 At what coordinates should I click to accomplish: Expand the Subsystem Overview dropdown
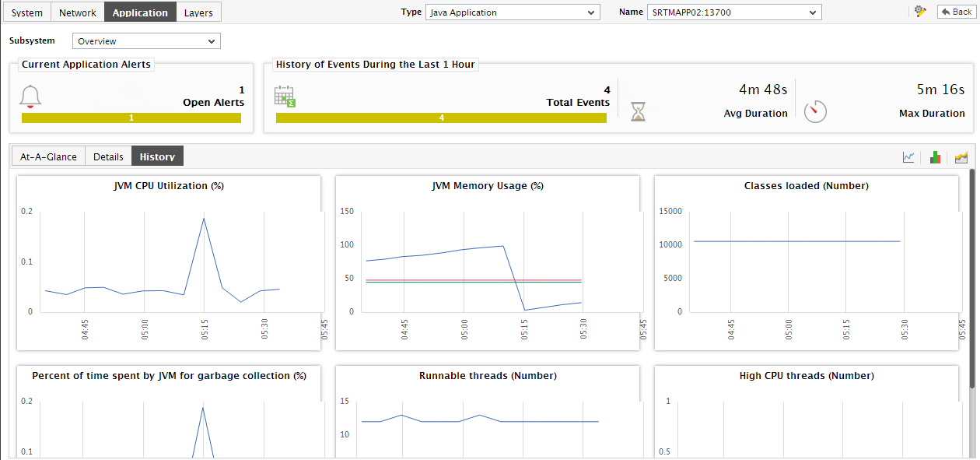pos(146,41)
